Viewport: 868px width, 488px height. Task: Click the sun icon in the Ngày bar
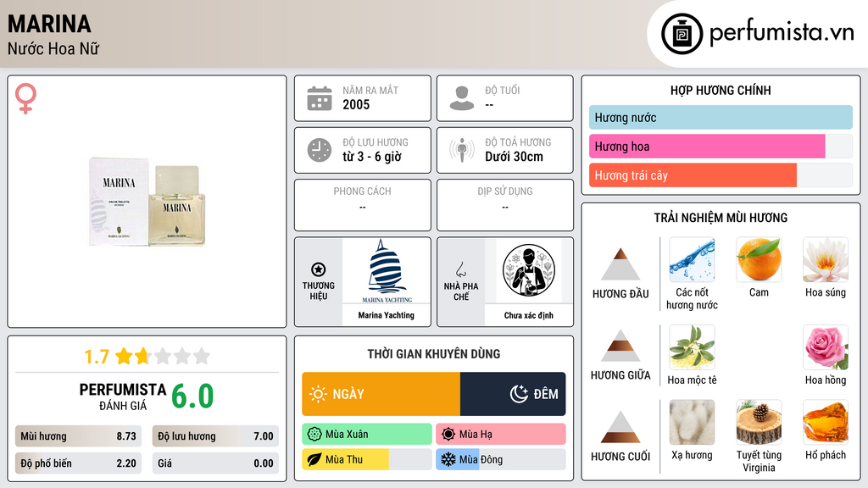[x=318, y=394]
